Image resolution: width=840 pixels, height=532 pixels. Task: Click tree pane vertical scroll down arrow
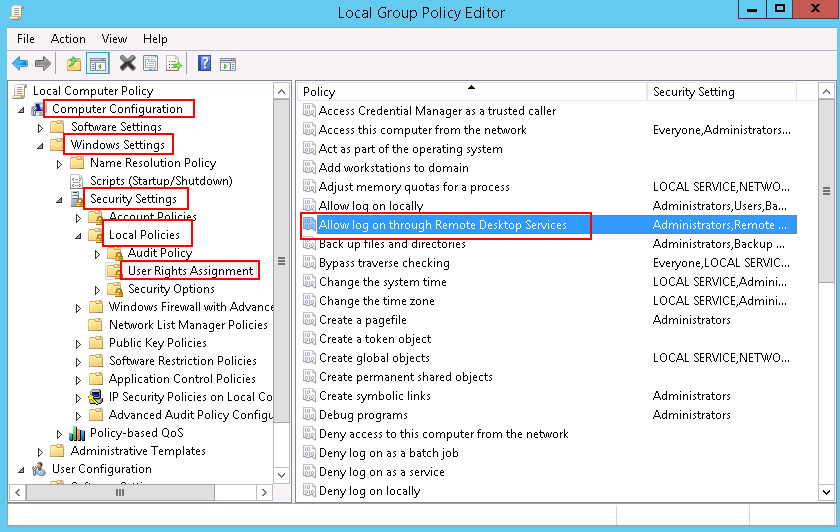(x=281, y=475)
